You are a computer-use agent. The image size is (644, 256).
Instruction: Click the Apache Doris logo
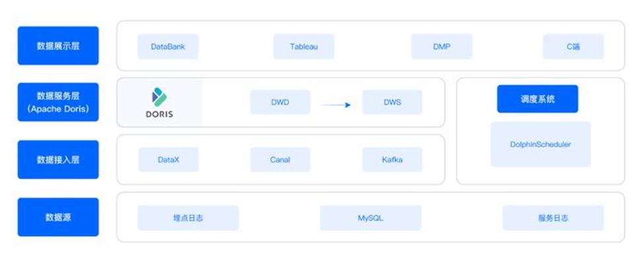[x=159, y=103]
